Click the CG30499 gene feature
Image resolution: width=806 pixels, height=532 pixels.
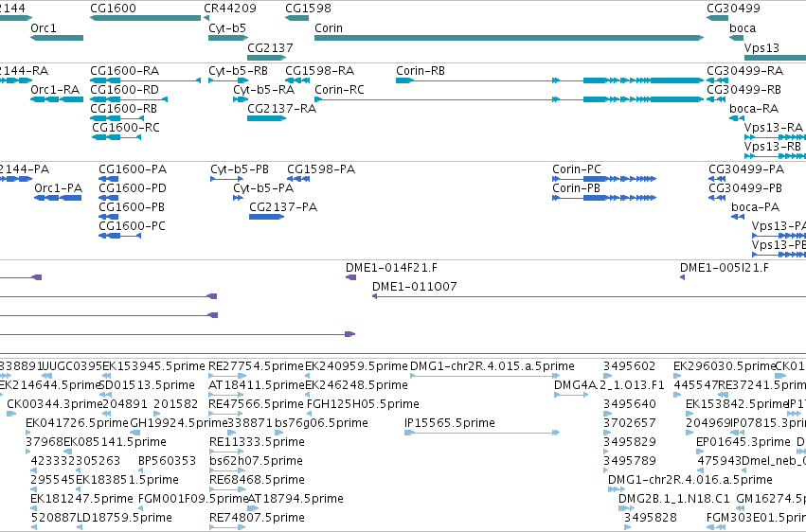tap(718, 18)
